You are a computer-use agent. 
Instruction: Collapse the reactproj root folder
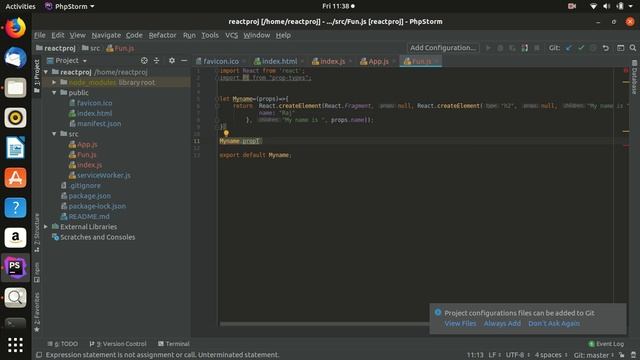46,72
